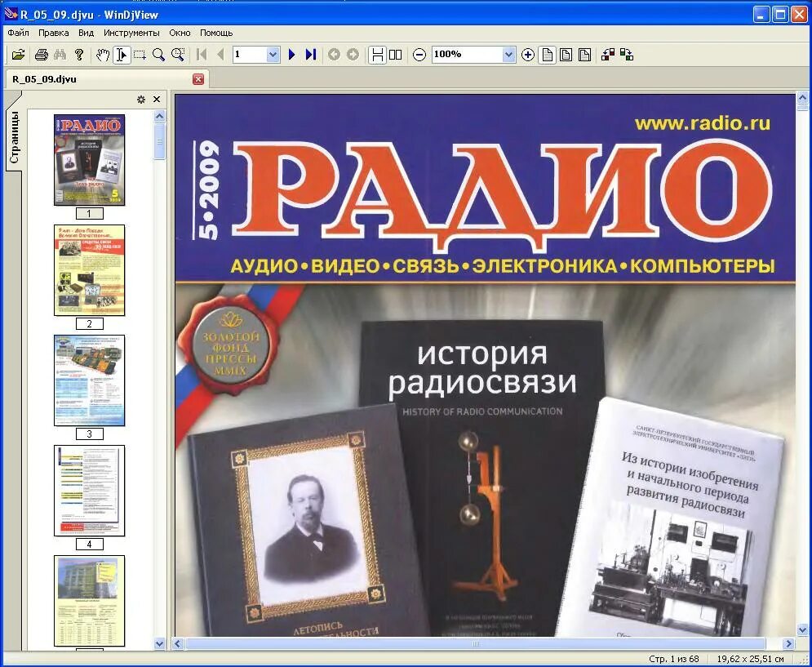Image resolution: width=812 pixels, height=667 pixels.
Task: Open the Файл menu
Action: [x=19, y=33]
